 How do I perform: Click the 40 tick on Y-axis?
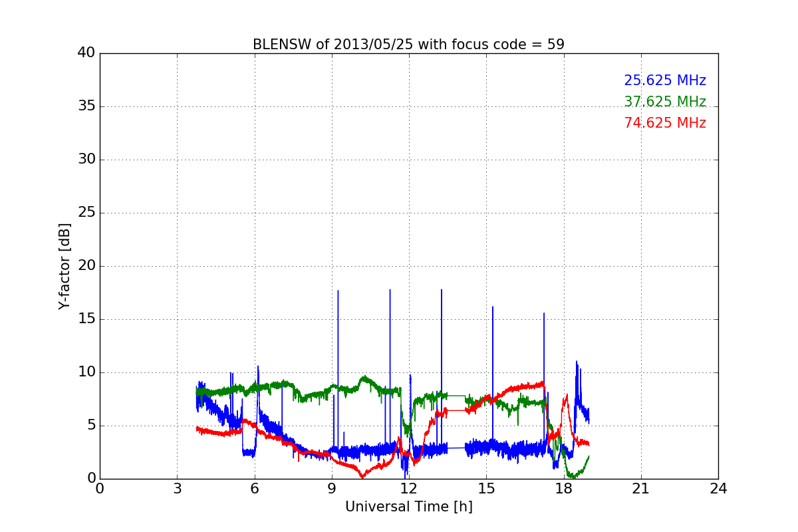coord(86,53)
